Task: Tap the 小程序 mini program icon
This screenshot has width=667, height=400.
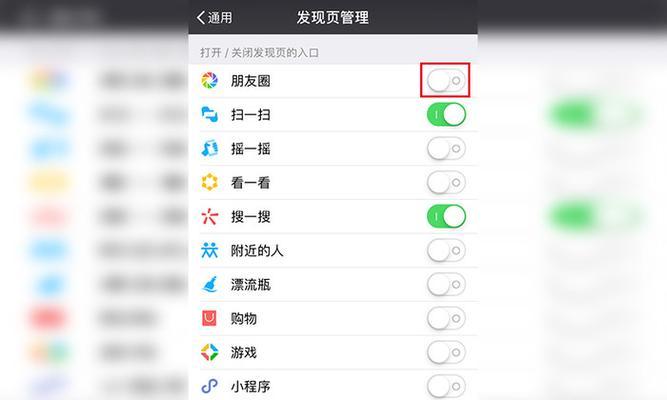Action: pyautogui.click(x=209, y=386)
